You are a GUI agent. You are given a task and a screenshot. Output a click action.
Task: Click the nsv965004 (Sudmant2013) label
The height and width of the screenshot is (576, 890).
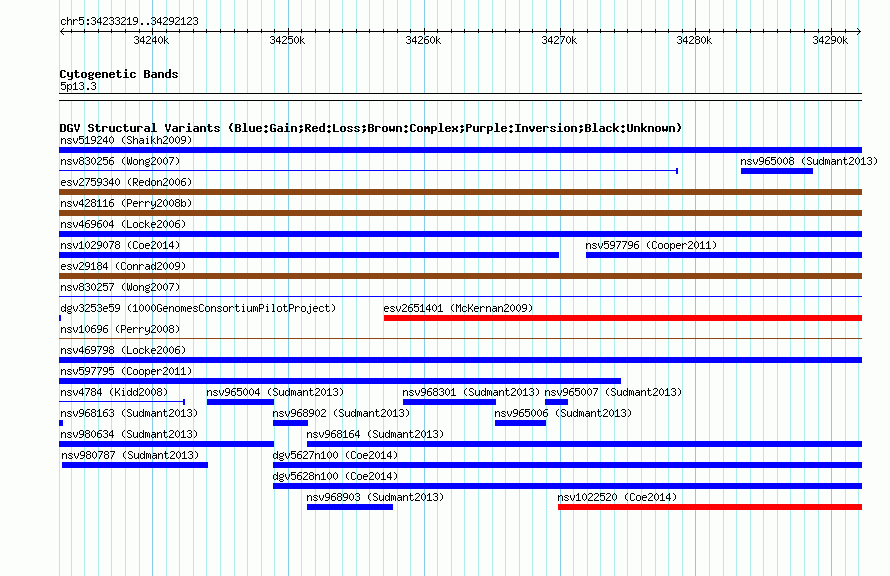coord(275,392)
